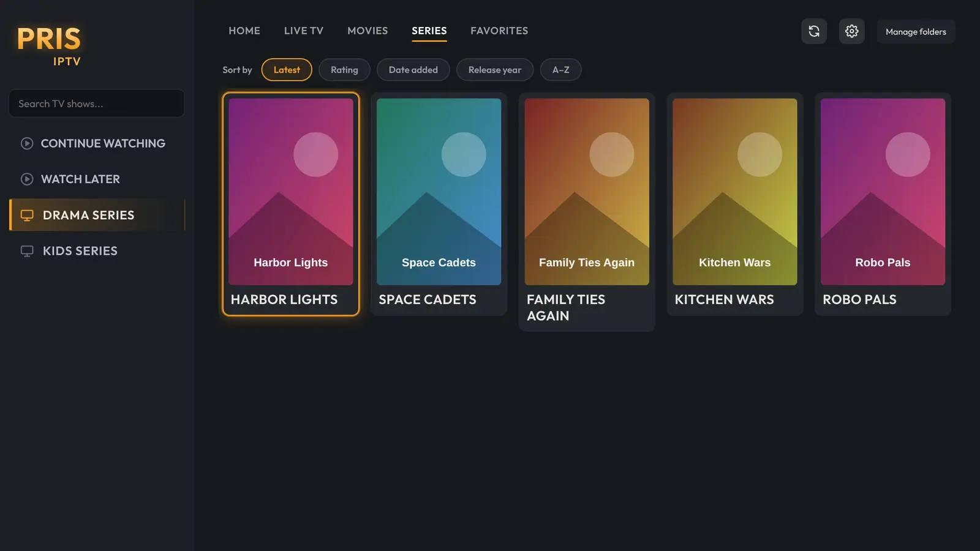Sort series by Latest
980x551 pixels.
pyautogui.click(x=287, y=70)
